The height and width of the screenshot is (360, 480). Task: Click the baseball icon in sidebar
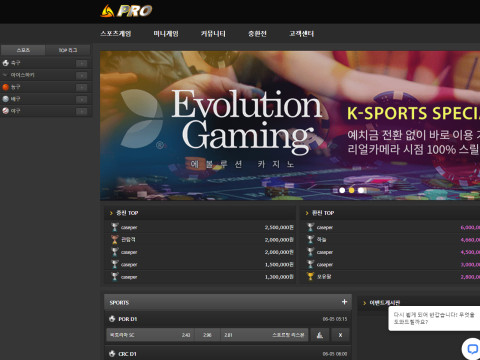click(x=5, y=111)
